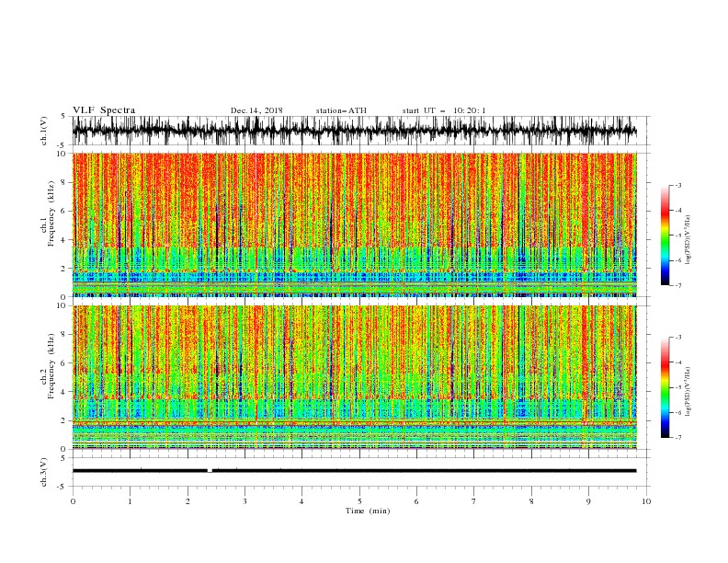Click the ch.1 voltage waveform trace panel
728x563 pixels.
[354, 131]
